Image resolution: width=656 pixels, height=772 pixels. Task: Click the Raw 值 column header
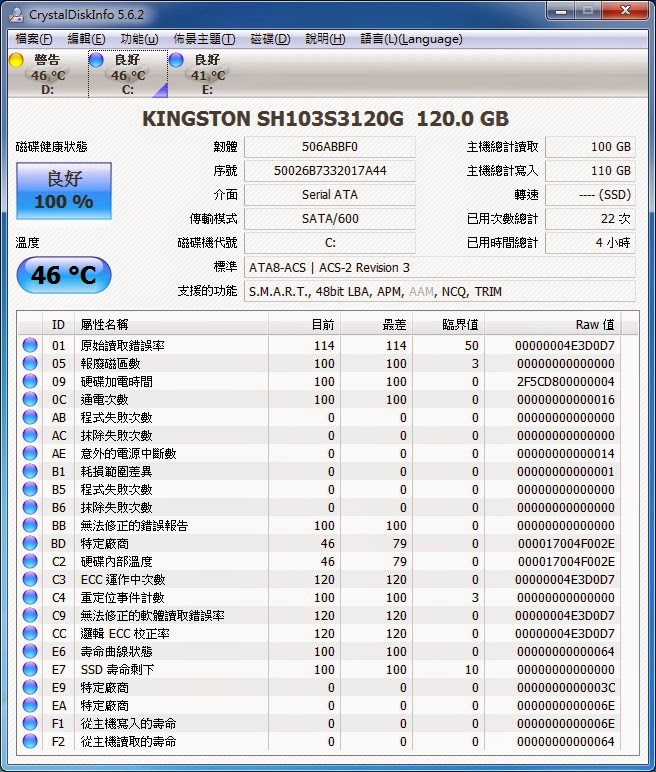point(553,324)
